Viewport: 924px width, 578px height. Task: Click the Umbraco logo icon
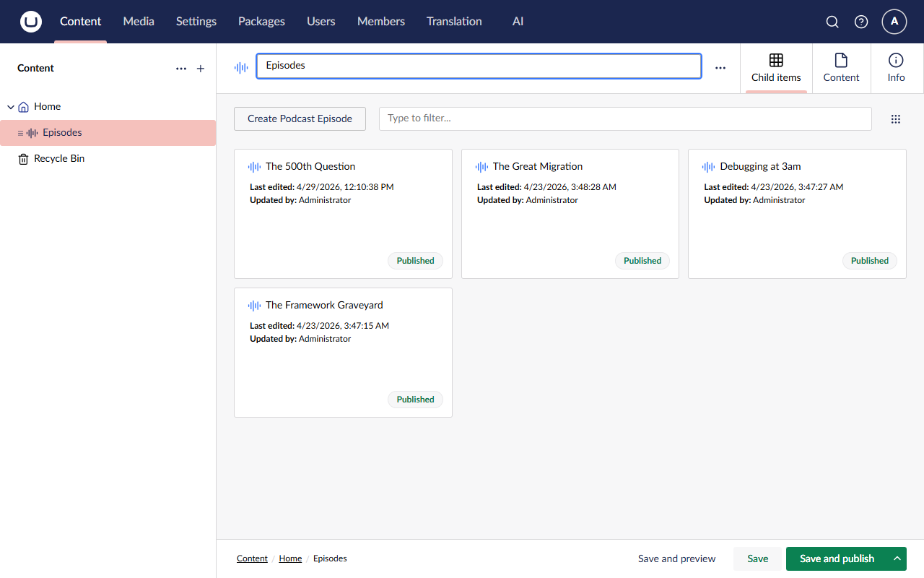(31, 22)
